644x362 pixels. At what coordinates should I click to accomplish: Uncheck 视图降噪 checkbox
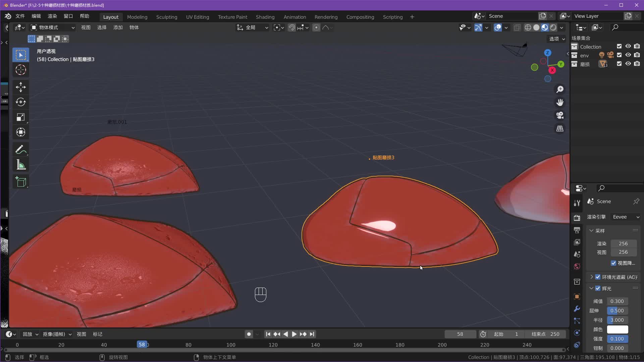tap(613, 263)
